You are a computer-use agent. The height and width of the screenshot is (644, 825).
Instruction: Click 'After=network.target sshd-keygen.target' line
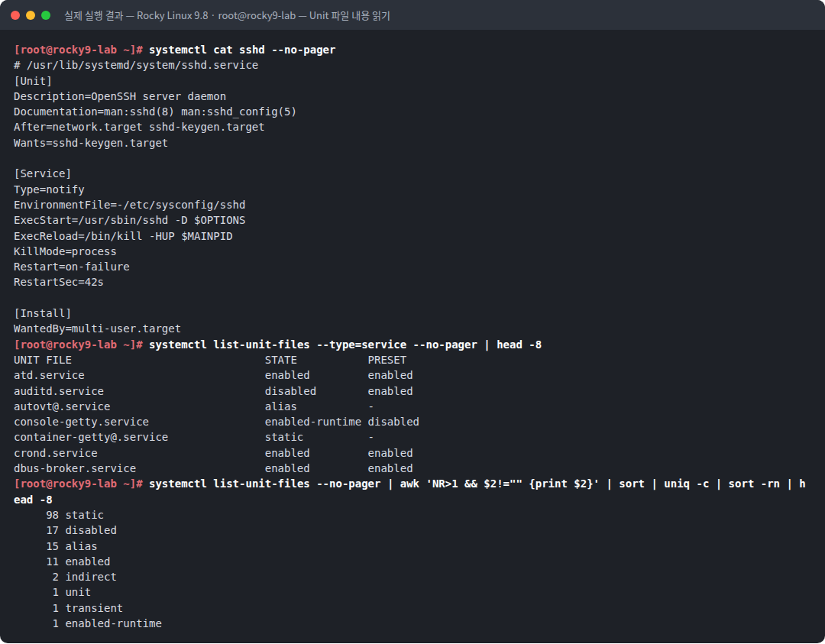click(x=139, y=128)
